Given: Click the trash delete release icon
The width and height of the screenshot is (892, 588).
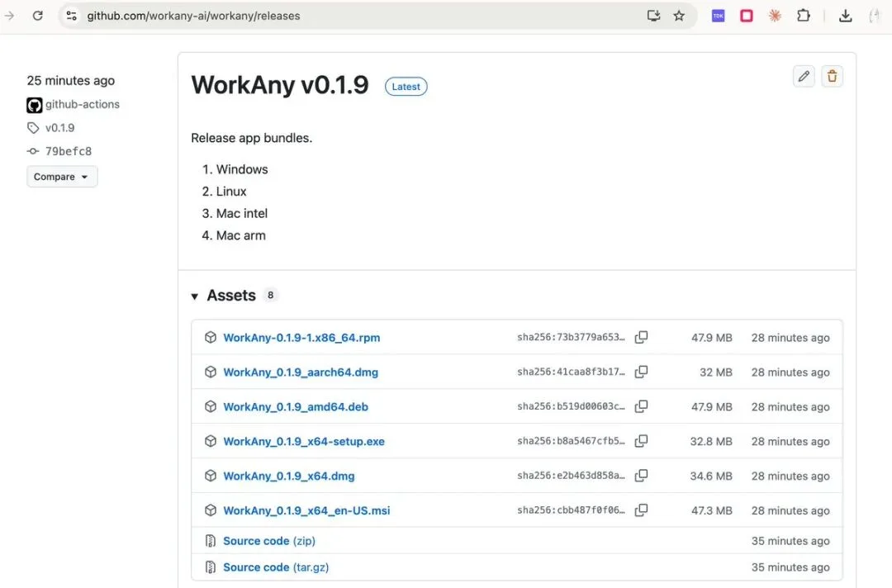Looking at the screenshot, I should click(x=832, y=77).
